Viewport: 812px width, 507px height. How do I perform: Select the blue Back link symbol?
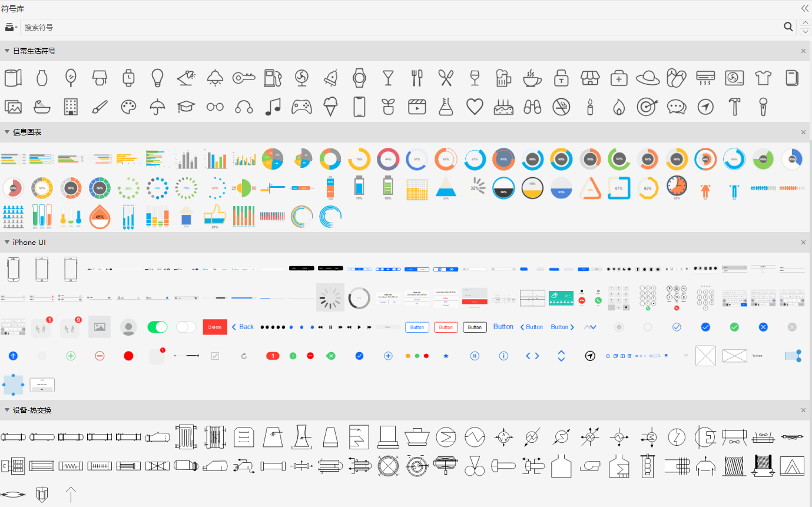click(243, 327)
